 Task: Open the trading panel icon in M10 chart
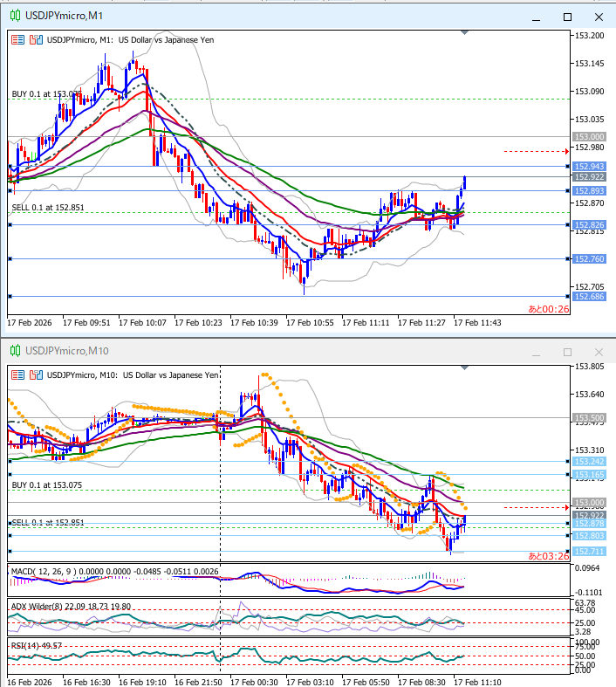tap(17, 374)
